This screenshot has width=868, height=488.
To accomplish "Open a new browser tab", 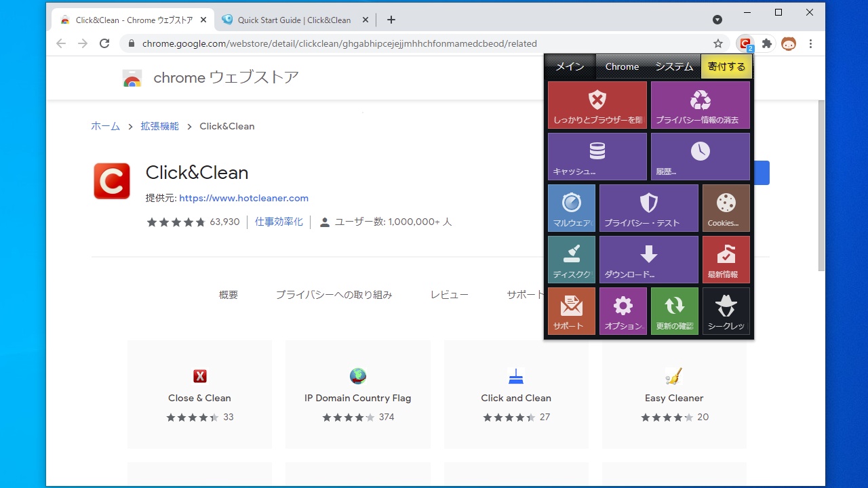I will [391, 20].
